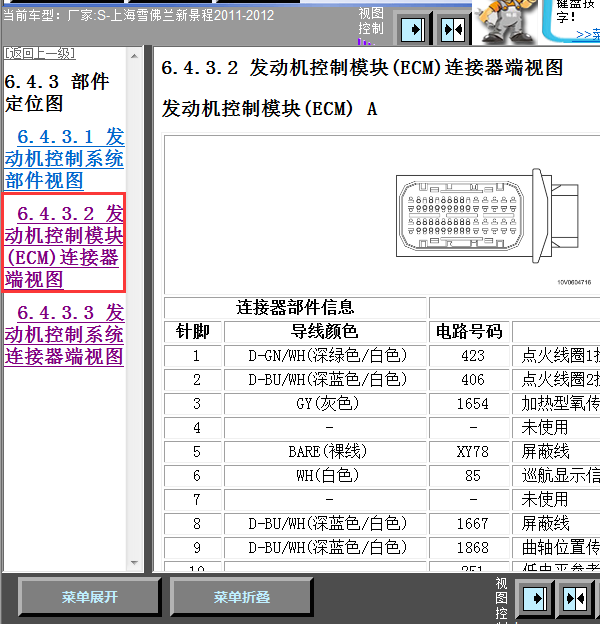Select the page title 6.4.3.2 heading
Screen dimensions: 600x624
pos(362,68)
